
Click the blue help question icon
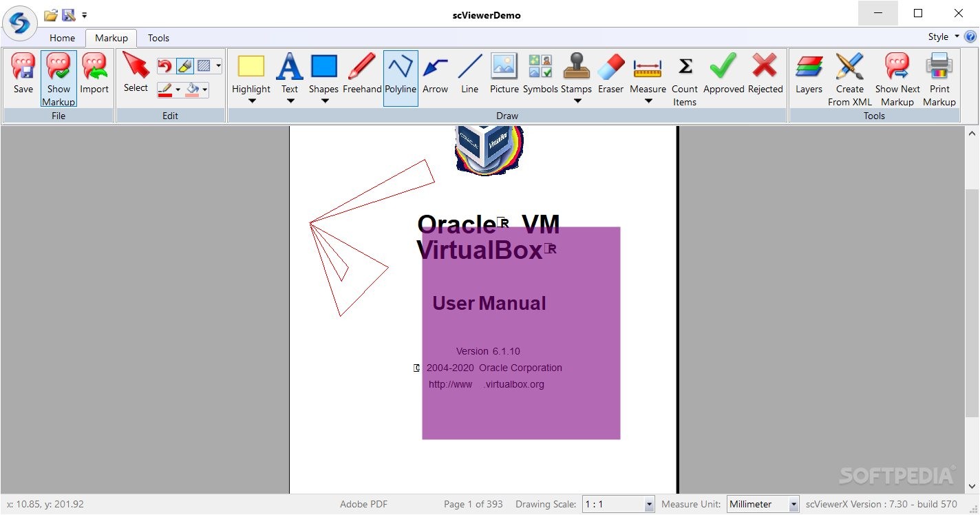click(x=970, y=37)
